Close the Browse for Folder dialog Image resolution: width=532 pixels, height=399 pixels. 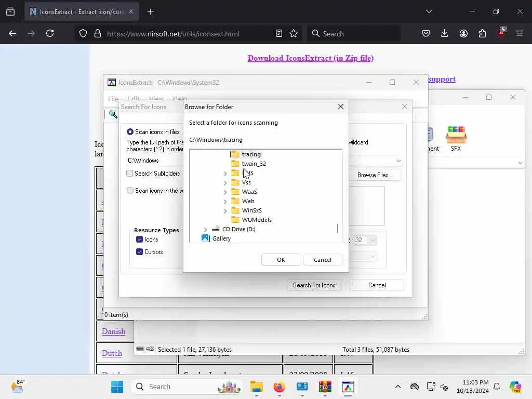click(341, 107)
